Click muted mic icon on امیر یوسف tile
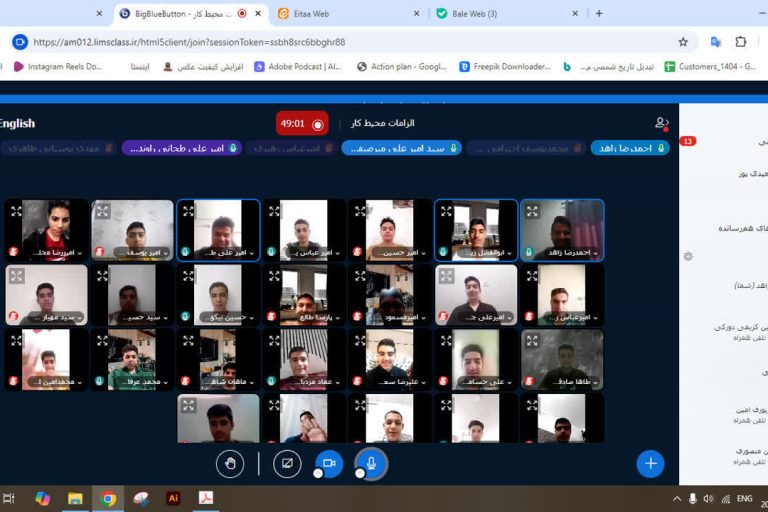This screenshot has height=512, width=768. (x=99, y=252)
